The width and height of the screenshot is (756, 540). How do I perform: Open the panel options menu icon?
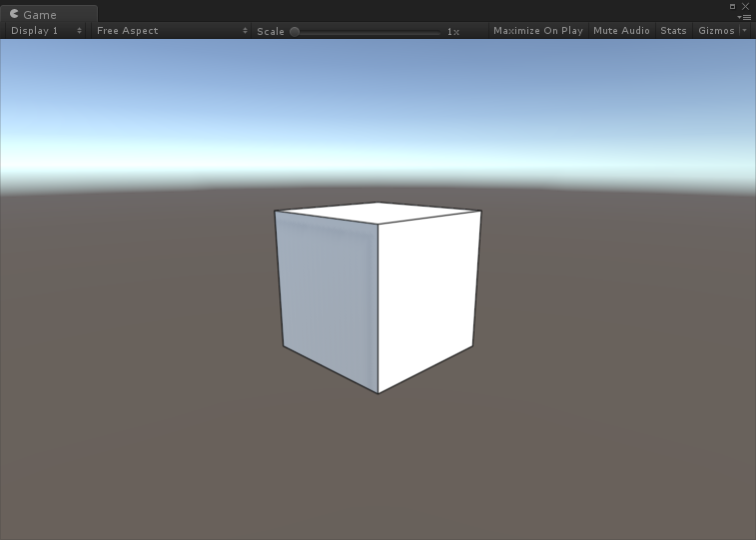tap(744, 17)
